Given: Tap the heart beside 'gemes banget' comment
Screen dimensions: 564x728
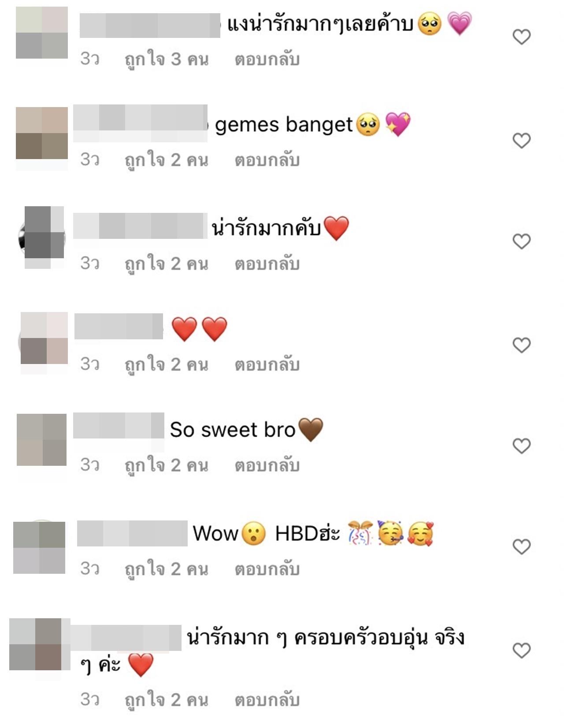Looking at the screenshot, I should coord(521,141).
